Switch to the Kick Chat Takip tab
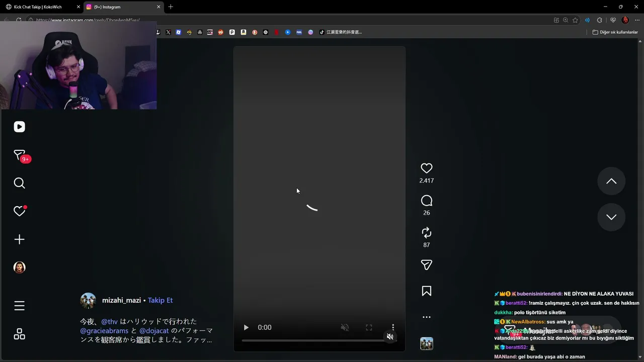 40,7
